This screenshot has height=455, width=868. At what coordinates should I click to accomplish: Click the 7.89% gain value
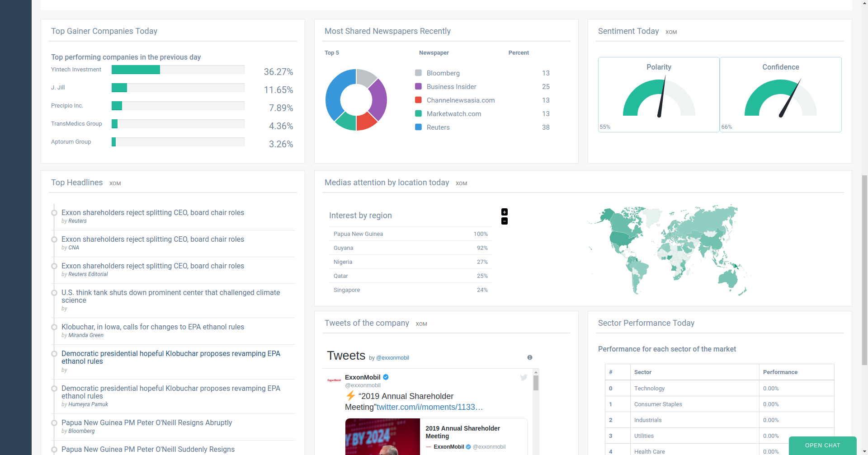(281, 108)
